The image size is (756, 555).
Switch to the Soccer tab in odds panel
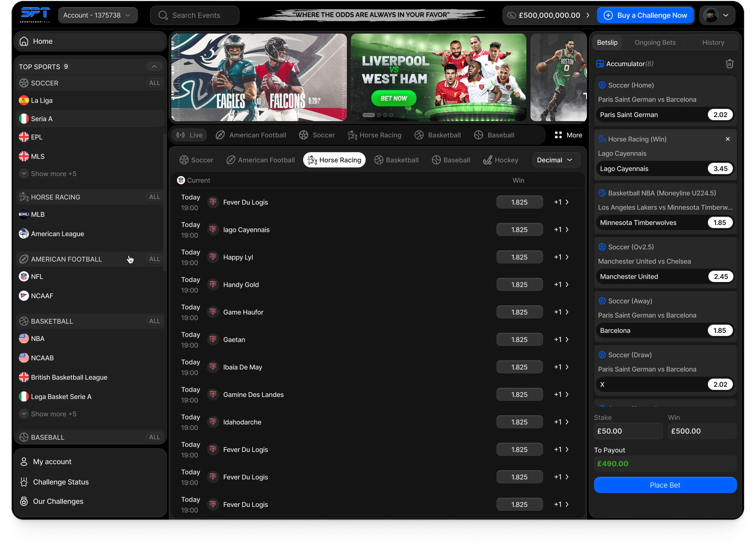coord(196,160)
